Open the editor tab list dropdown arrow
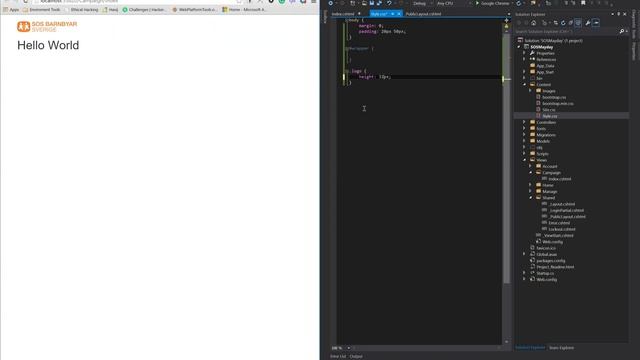The height and width of the screenshot is (360, 640). (509, 14)
